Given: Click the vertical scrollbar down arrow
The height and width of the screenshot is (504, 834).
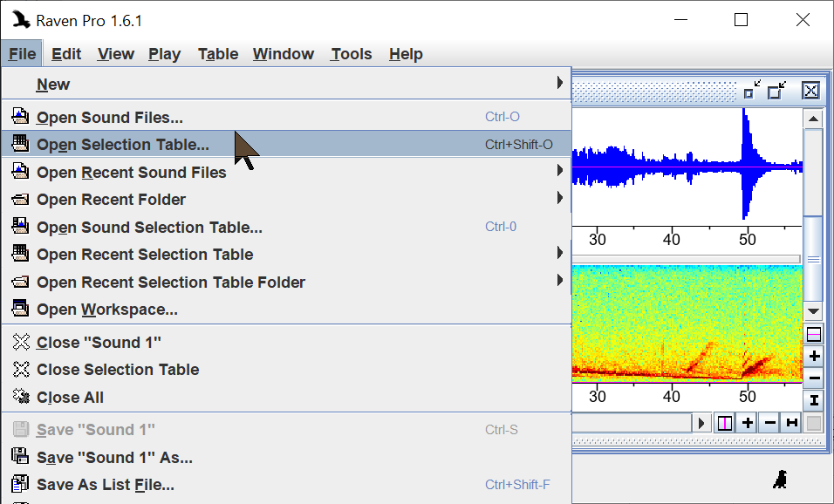Looking at the screenshot, I should (813, 311).
